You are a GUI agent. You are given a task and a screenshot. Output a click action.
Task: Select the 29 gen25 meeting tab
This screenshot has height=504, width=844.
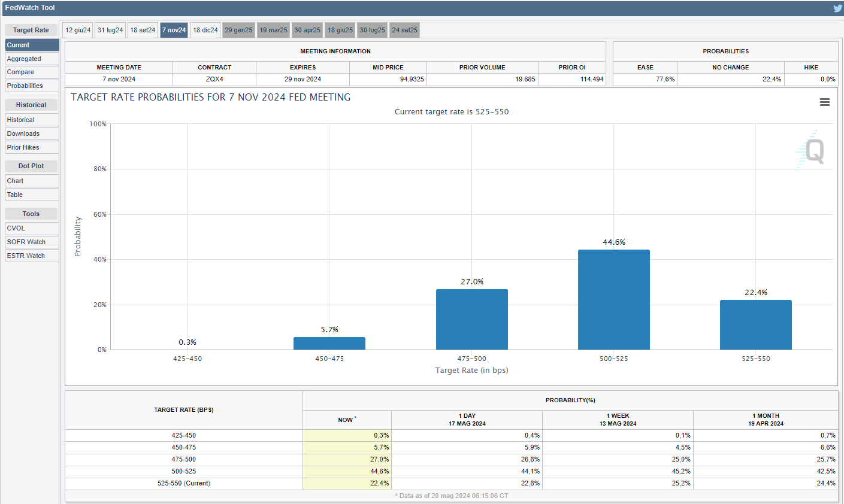pos(238,30)
